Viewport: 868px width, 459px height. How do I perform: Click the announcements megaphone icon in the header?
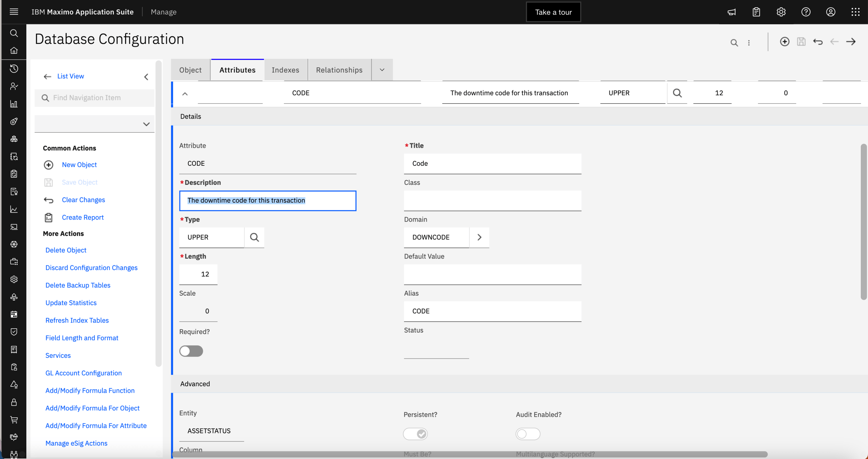(x=731, y=12)
